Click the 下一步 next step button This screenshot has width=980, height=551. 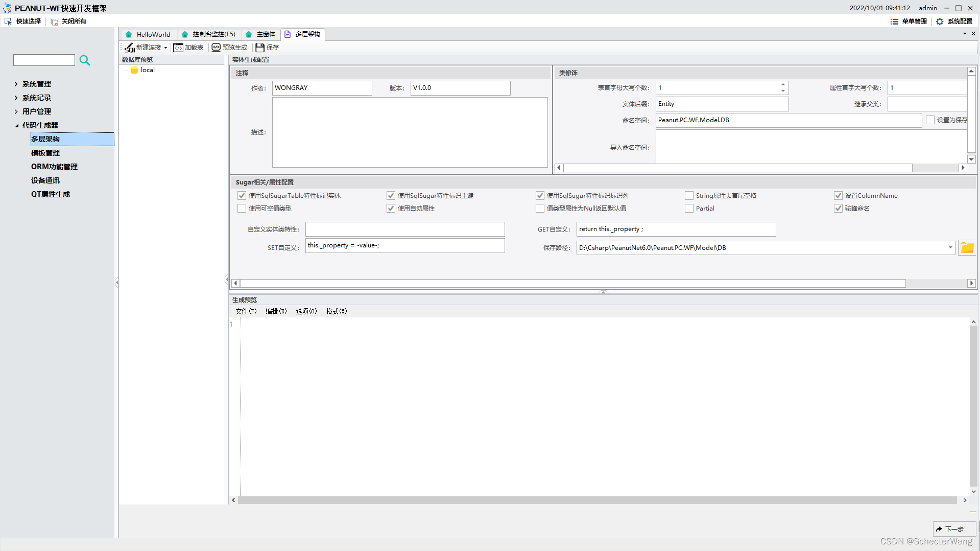click(x=954, y=529)
